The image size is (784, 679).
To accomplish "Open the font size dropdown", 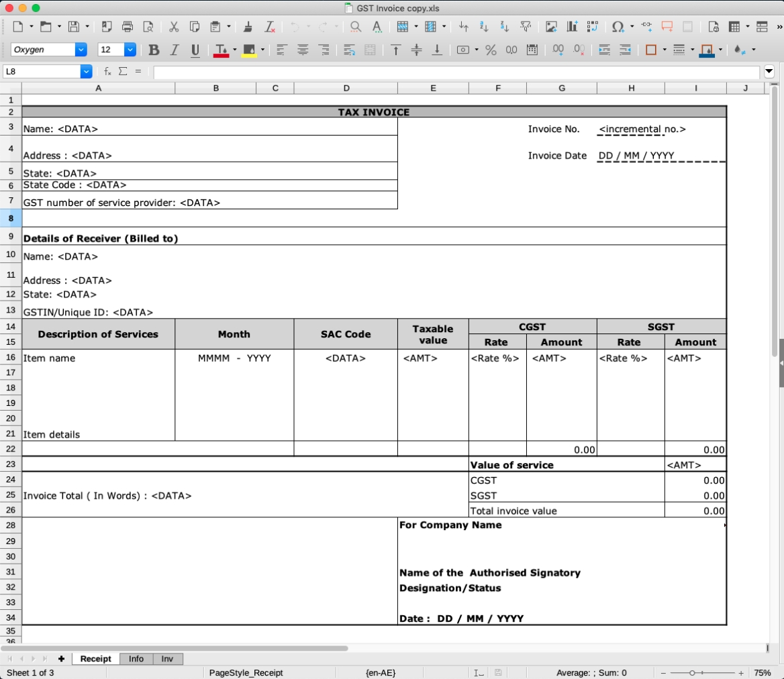I will point(130,50).
